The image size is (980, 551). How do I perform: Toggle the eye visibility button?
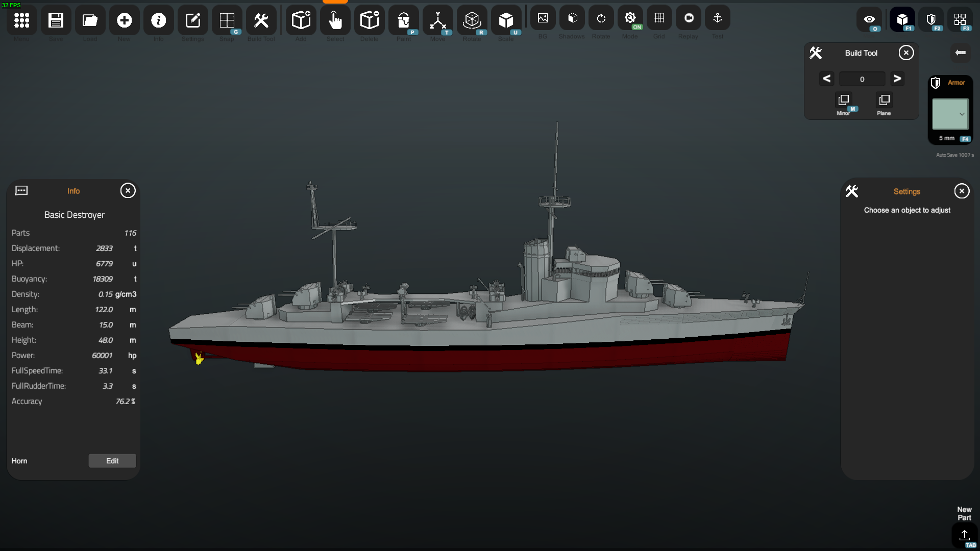(x=869, y=19)
